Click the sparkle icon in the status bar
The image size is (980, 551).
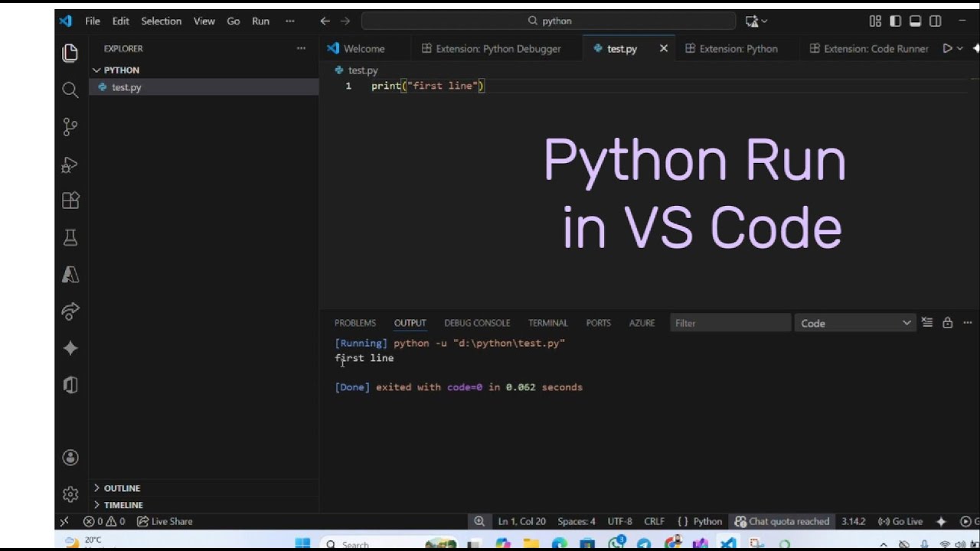pyautogui.click(x=941, y=521)
